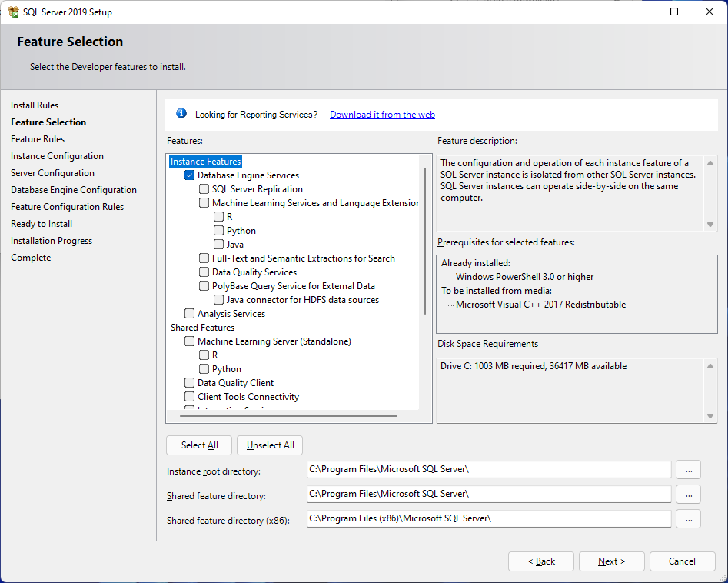Click the Features list horizontal scrollbar
The image size is (728, 583).
coord(288,416)
